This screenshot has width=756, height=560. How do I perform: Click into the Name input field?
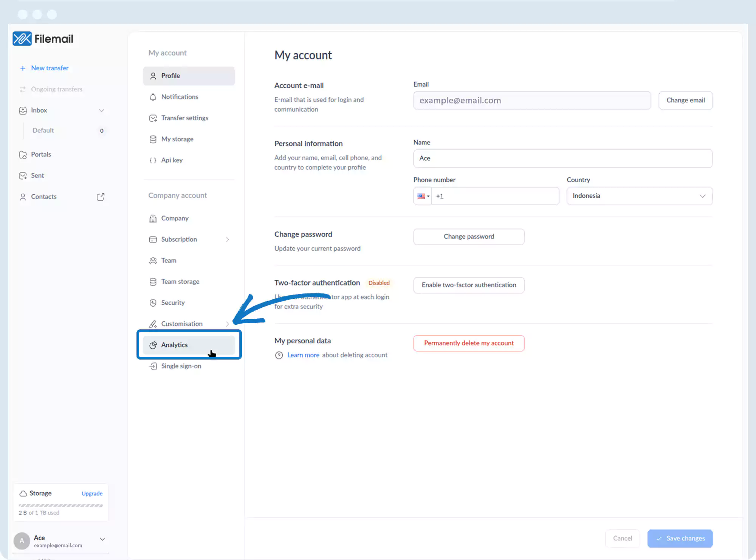[562, 158]
